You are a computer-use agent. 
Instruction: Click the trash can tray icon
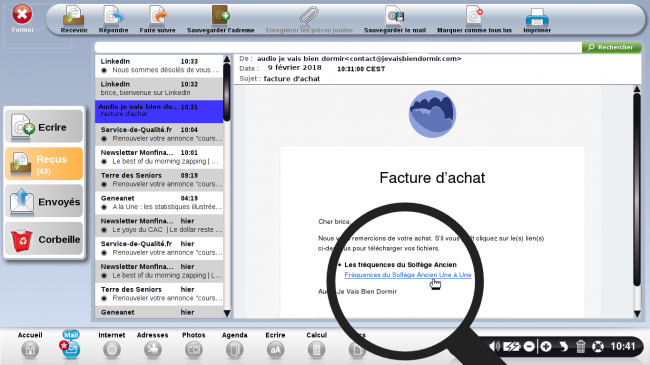tap(580, 346)
